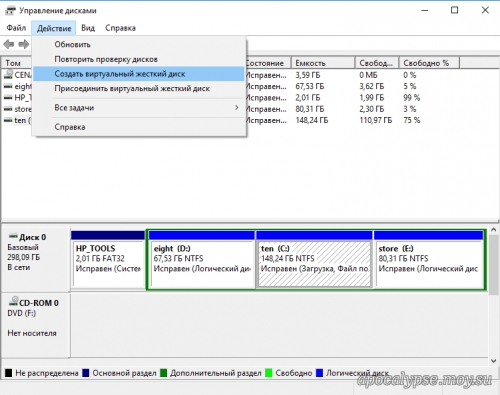Sort by the Свободно % column header

tap(429, 63)
